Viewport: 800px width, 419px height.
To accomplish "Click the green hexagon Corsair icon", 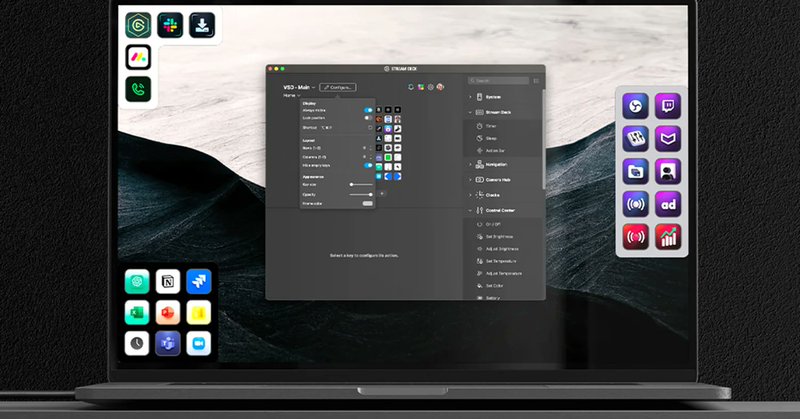I will [x=138, y=25].
